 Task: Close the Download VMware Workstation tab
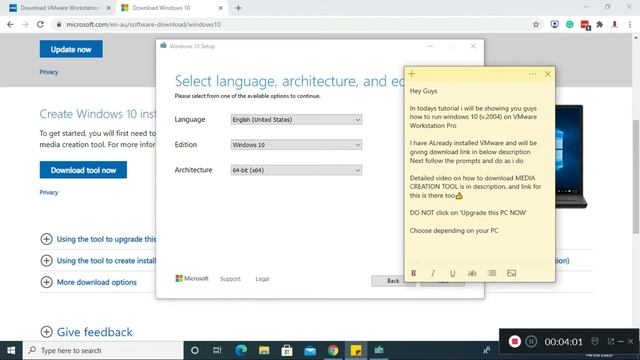[x=109, y=8]
